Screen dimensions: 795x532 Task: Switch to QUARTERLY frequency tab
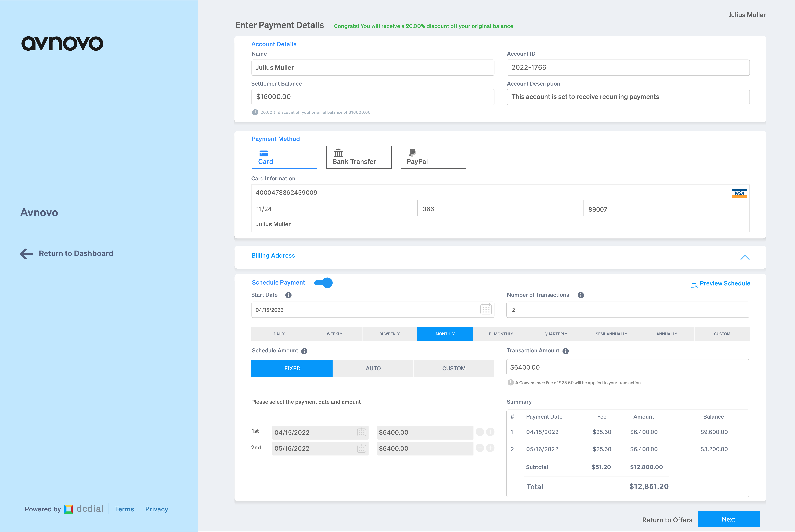555,334
